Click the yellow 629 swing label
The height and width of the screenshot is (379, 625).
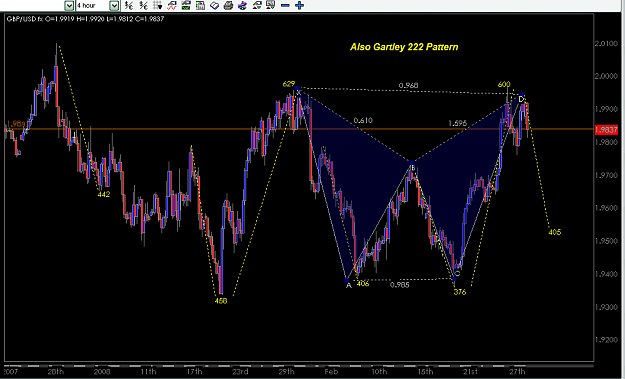pos(289,84)
